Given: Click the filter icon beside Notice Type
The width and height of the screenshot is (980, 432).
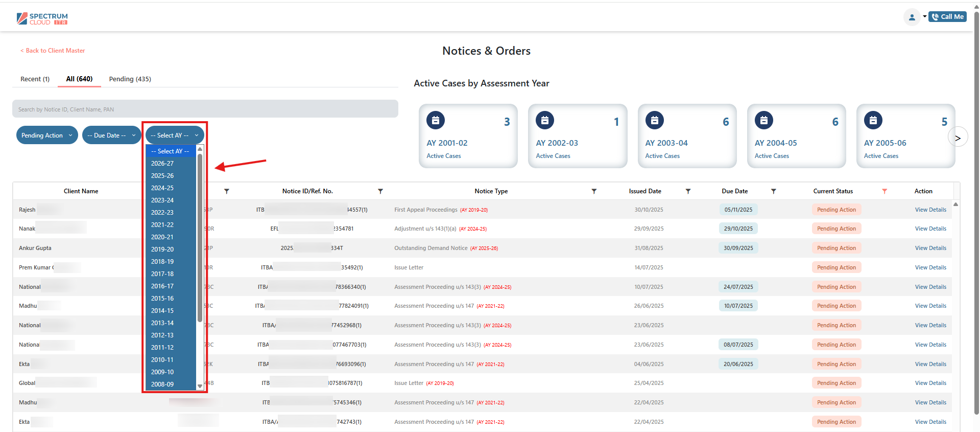Looking at the screenshot, I should 594,191.
